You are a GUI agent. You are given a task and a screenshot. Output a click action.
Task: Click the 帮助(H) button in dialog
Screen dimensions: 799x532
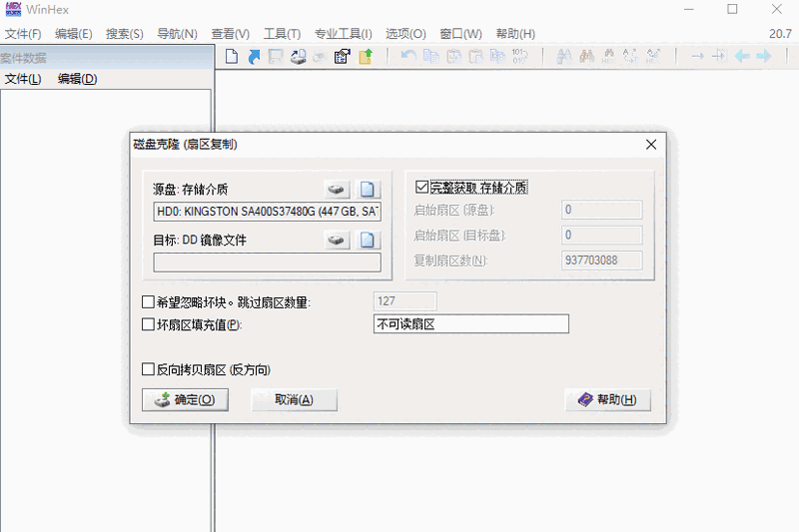tap(607, 400)
